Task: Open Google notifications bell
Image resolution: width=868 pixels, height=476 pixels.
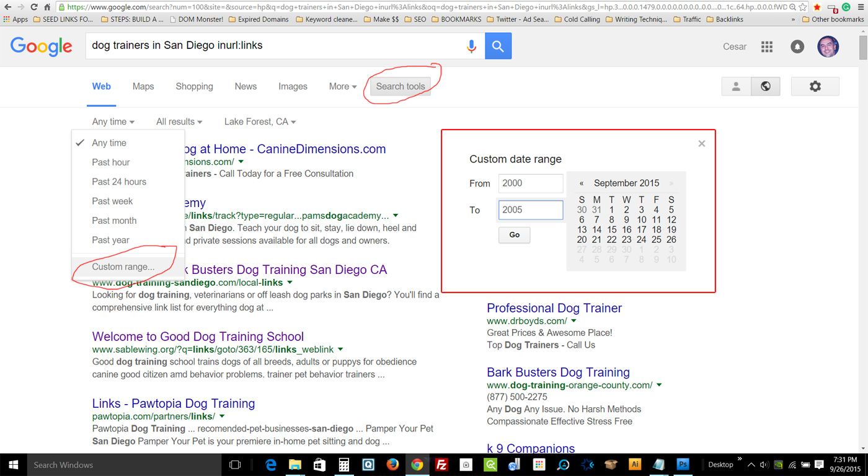Action: pos(797,46)
